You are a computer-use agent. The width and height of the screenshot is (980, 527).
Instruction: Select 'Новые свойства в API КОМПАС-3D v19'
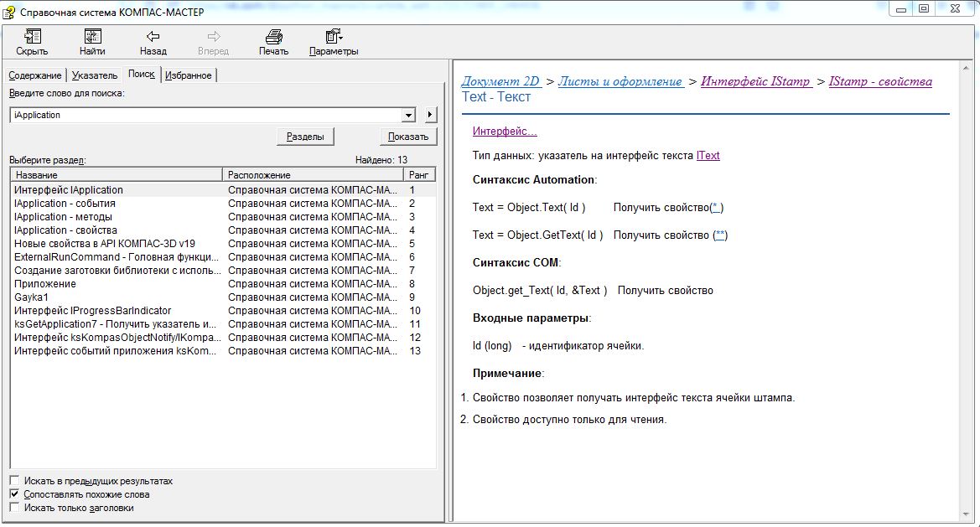223,244
